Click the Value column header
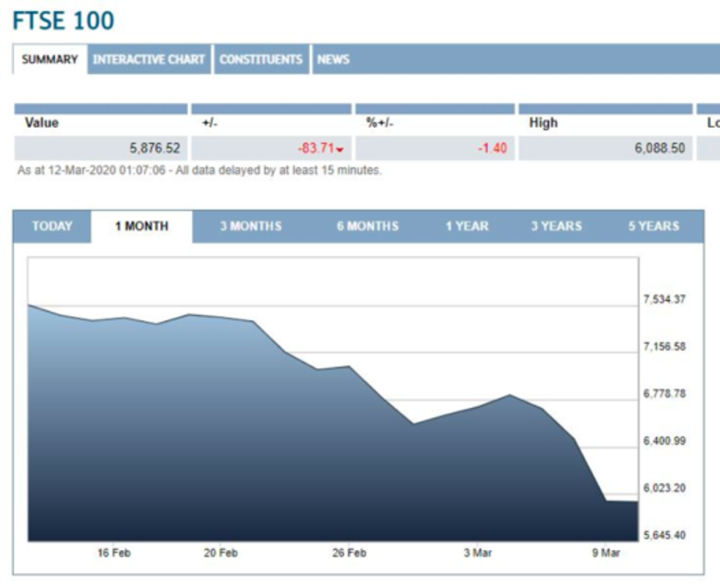720x588 pixels. (x=41, y=123)
